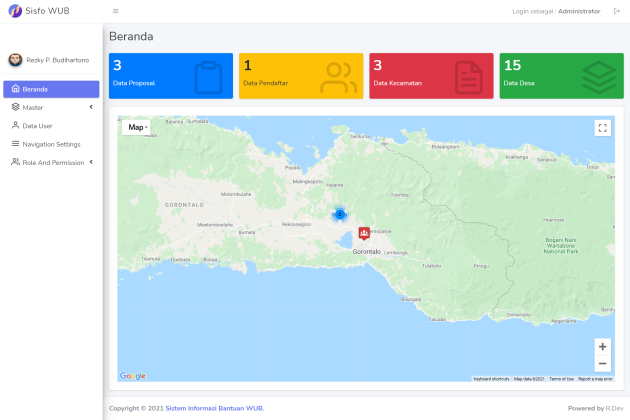Open Navigation Settings
Image resolution: width=630 pixels, height=420 pixels.
click(x=51, y=144)
